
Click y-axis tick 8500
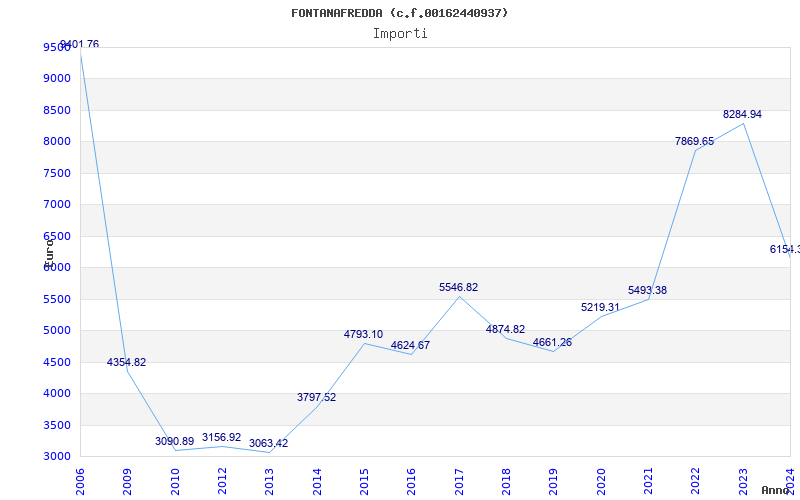(x=57, y=110)
